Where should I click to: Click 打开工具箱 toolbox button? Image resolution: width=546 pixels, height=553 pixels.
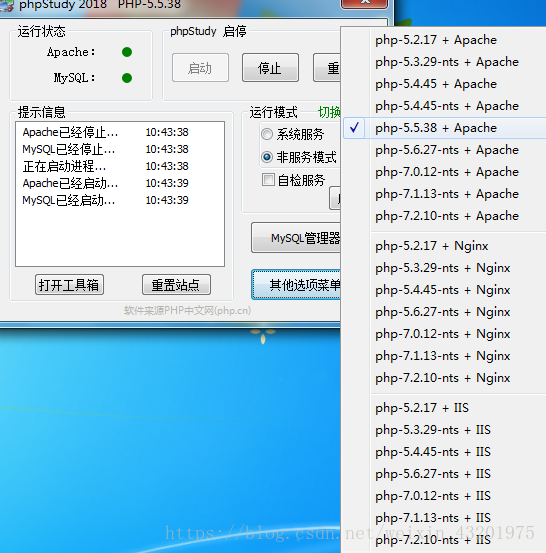69,285
